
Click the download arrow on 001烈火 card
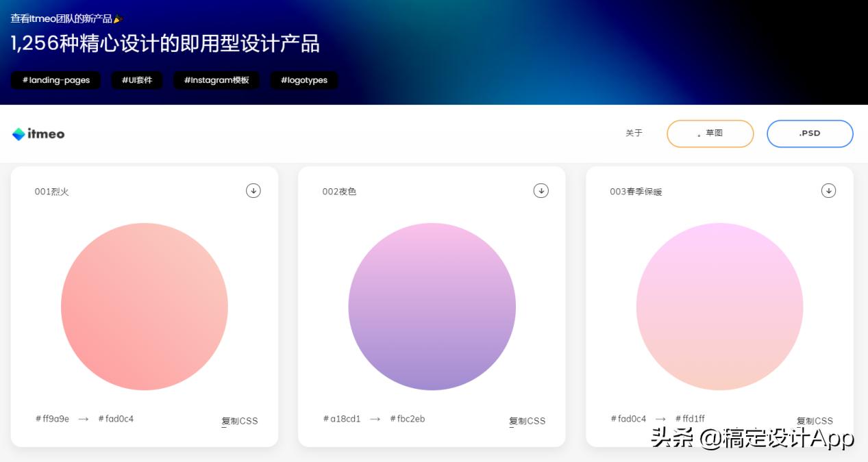click(x=253, y=191)
